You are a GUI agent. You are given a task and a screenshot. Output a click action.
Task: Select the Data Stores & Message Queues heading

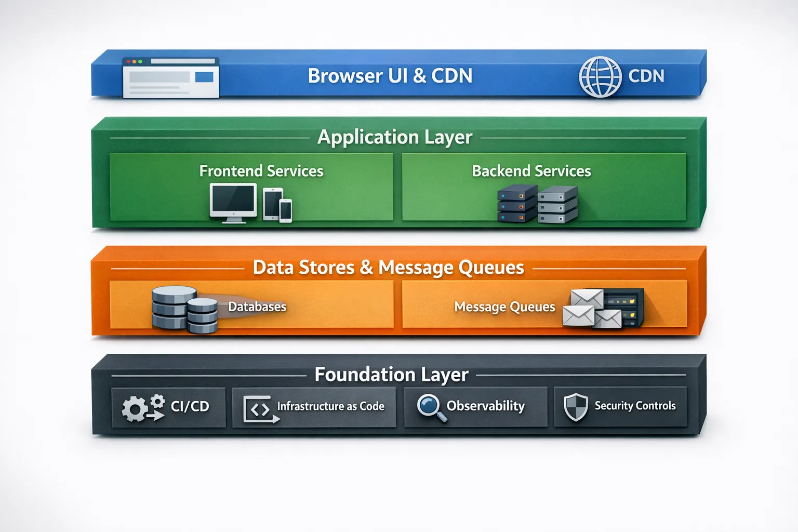(388, 268)
